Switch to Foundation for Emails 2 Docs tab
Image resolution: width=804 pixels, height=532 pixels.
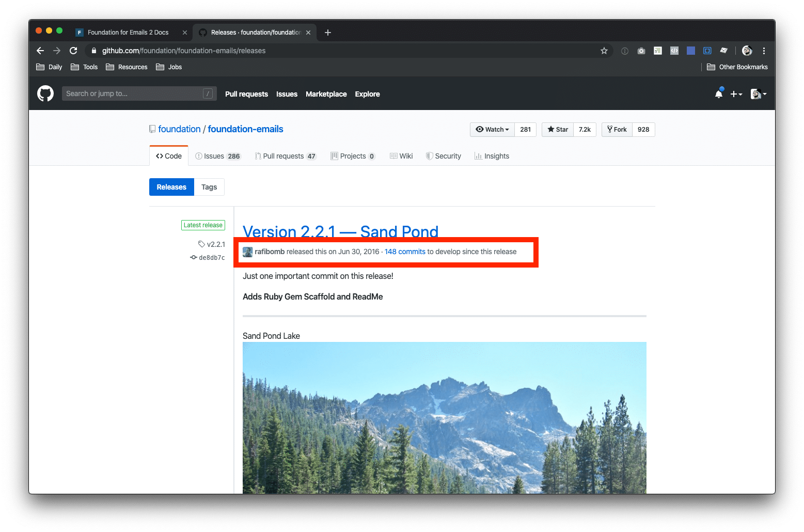128,33
